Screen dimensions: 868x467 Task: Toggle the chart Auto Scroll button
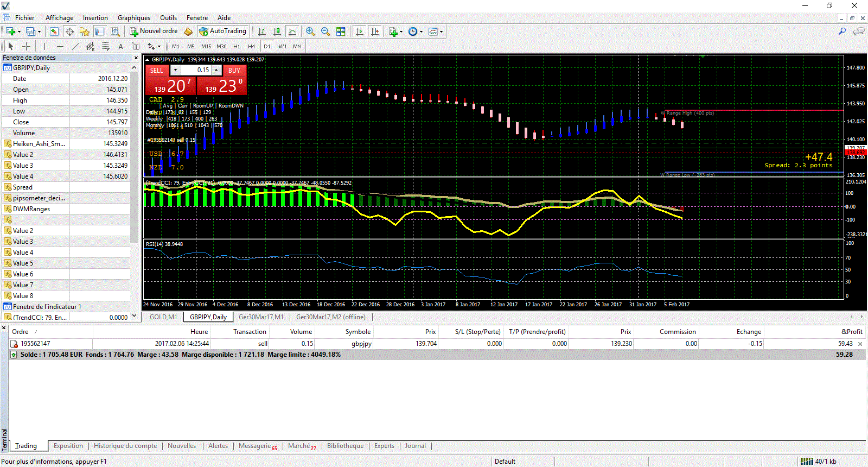coord(360,31)
